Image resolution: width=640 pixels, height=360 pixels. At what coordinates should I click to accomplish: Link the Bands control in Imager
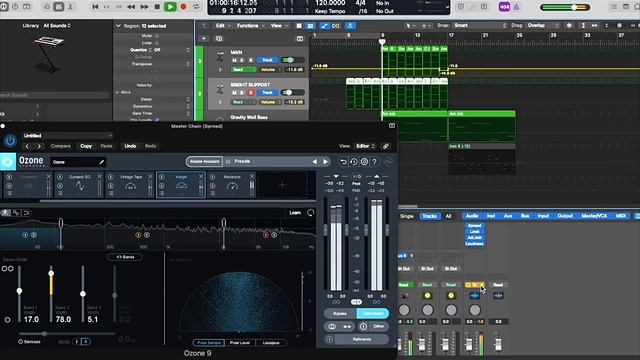pos(125,257)
